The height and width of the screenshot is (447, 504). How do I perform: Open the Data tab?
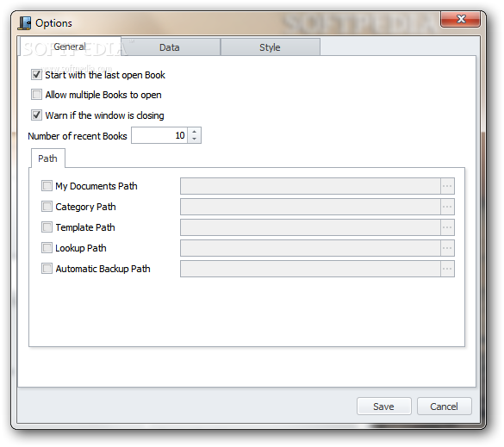click(x=170, y=47)
